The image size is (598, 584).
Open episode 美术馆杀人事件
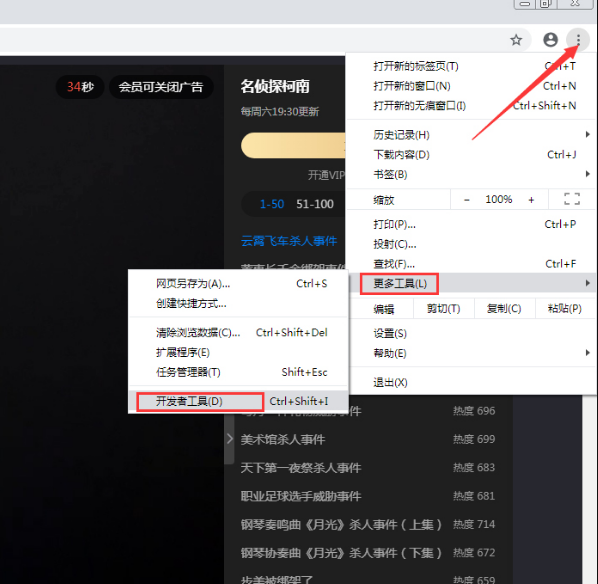pyautogui.click(x=283, y=439)
